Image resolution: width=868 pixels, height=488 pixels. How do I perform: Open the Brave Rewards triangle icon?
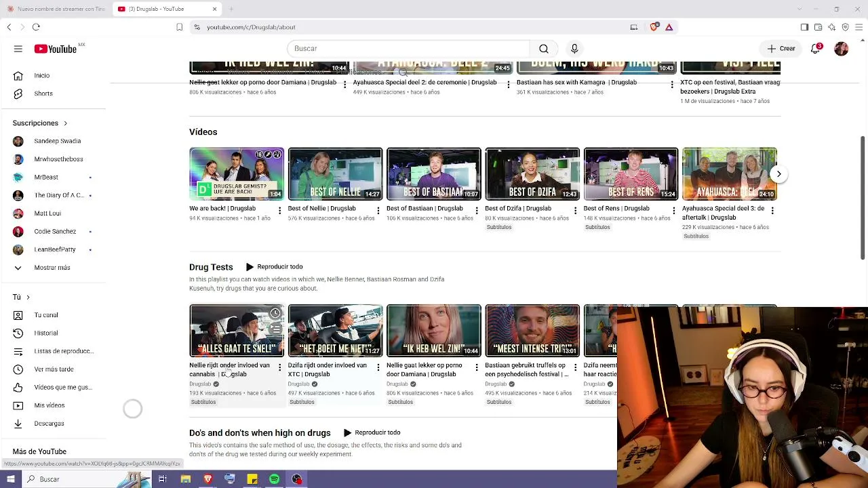[x=669, y=27]
